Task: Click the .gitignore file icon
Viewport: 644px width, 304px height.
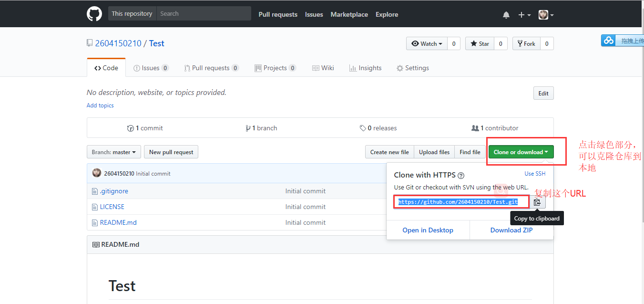Action: (x=94, y=191)
